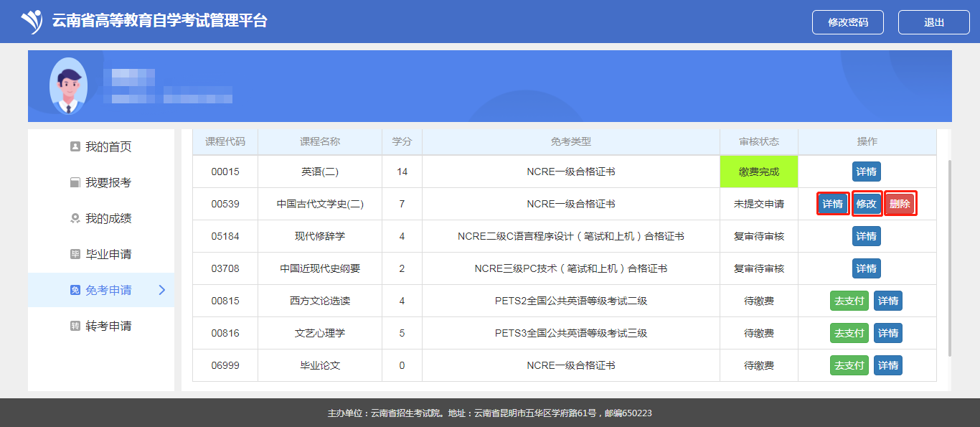
Task: Delete the 中国古代文学史(二) application
Action: point(900,204)
